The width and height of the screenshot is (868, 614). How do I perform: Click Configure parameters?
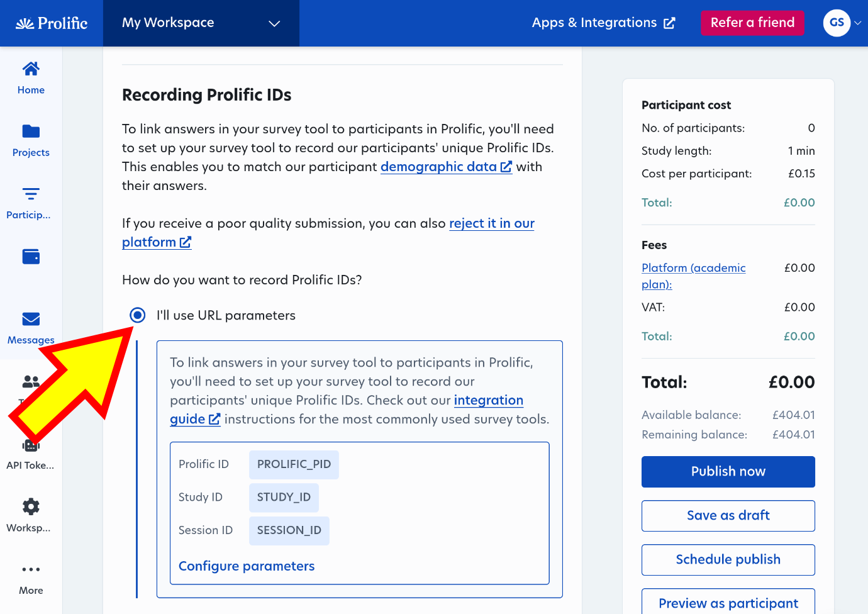247,566
